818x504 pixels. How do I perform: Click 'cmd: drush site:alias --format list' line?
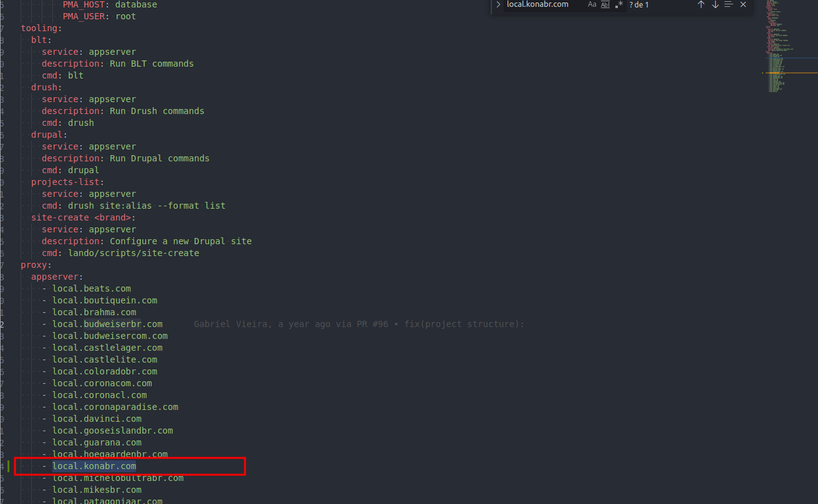[133, 206]
